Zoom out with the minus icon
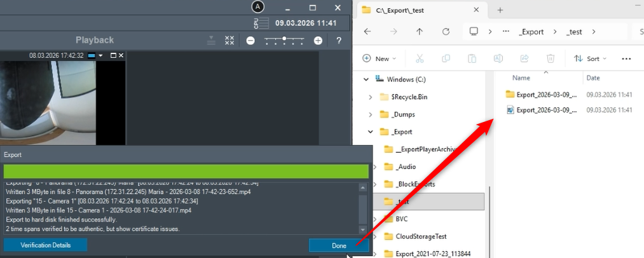Screen dimensions: 644x258 [250, 40]
